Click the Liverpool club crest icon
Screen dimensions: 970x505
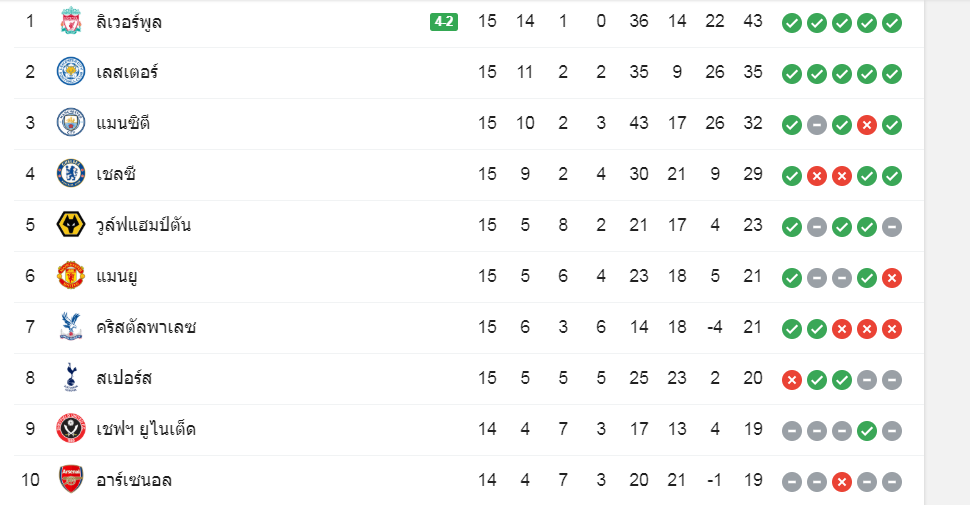(71, 20)
